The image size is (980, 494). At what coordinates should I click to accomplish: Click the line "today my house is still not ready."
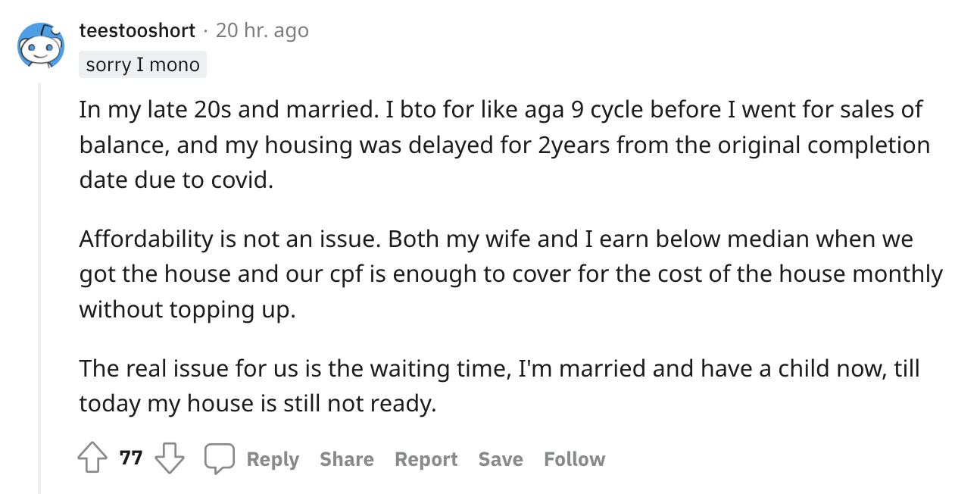[x=257, y=404]
